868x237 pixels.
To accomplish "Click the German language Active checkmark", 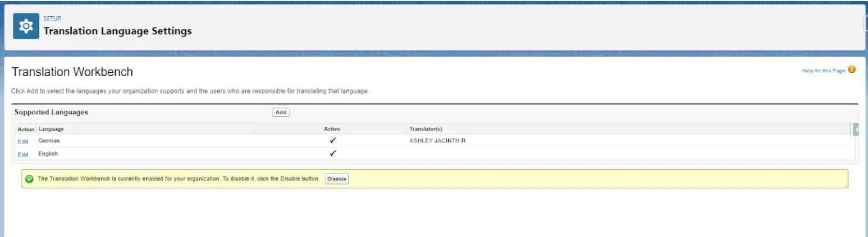I will pos(332,141).
